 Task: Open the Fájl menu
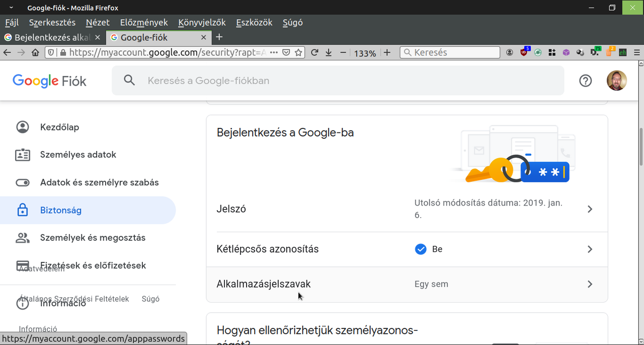tap(12, 23)
